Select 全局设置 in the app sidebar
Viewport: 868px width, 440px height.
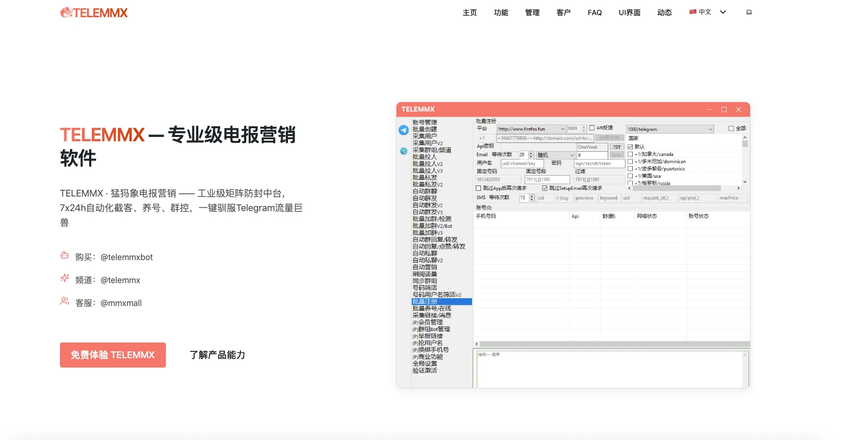point(425,364)
